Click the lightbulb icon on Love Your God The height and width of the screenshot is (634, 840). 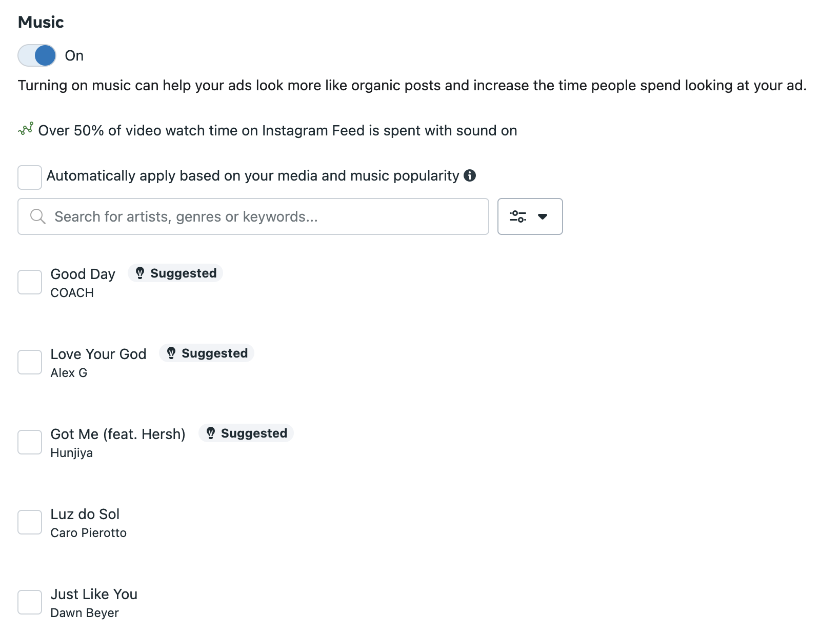coord(171,353)
